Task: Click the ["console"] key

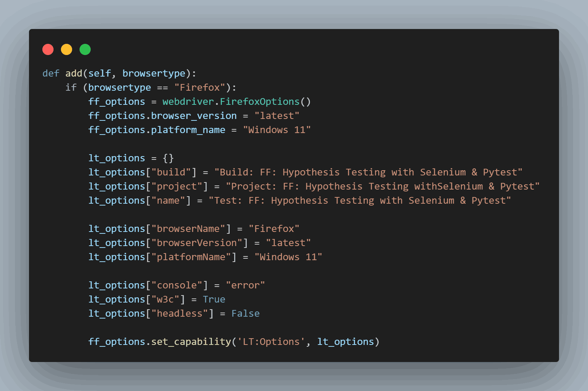Action: click(x=177, y=285)
